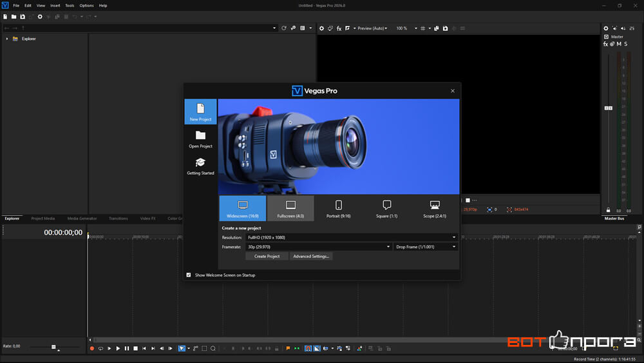Viewport: 644px width, 363px height.
Task: Copy preview snapshot to clipboard
Action: point(437,28)
